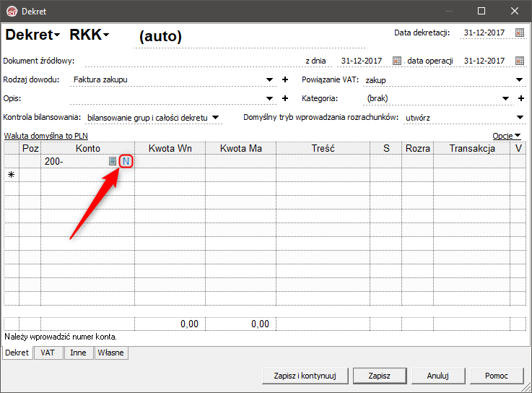Open Powiązanie VAT dropdown
Viewport: 532px width, 393px height.
519,79
